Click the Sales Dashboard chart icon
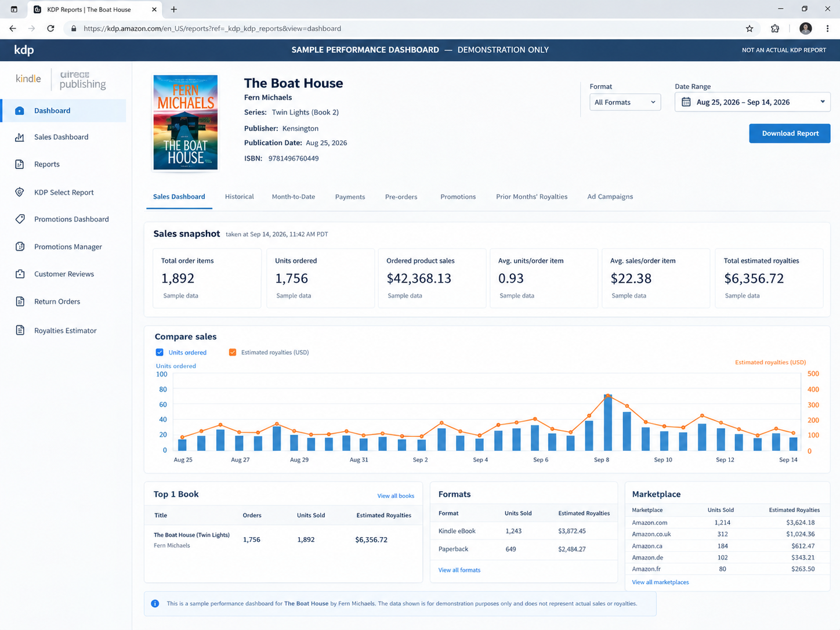 [x=20, y=137]
